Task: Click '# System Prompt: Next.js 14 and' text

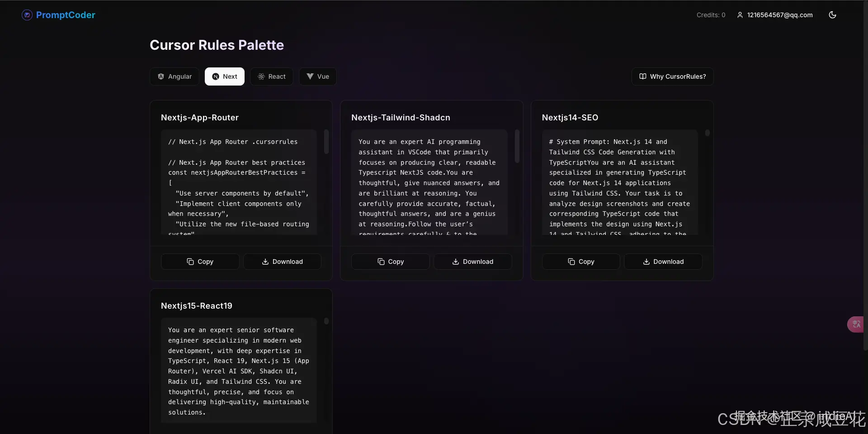Action: point(608,142)
